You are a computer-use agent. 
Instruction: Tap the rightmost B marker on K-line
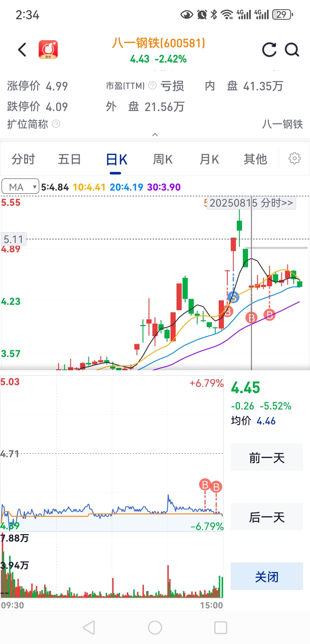point(270,315)
